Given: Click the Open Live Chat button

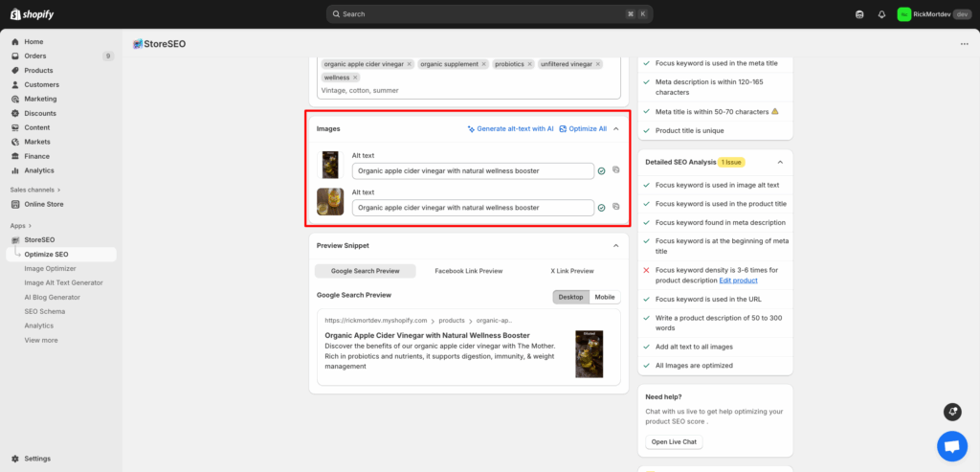Looking at the screenshot, I should pos(674,441).
